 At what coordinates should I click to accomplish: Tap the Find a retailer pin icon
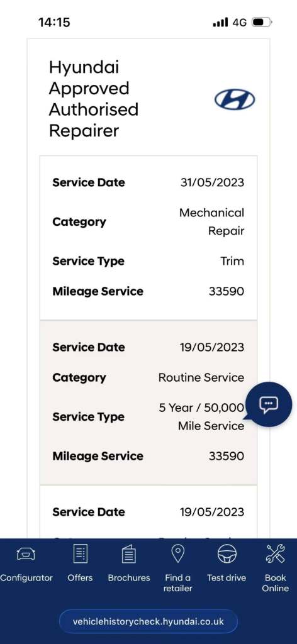(x=177, y=553)
